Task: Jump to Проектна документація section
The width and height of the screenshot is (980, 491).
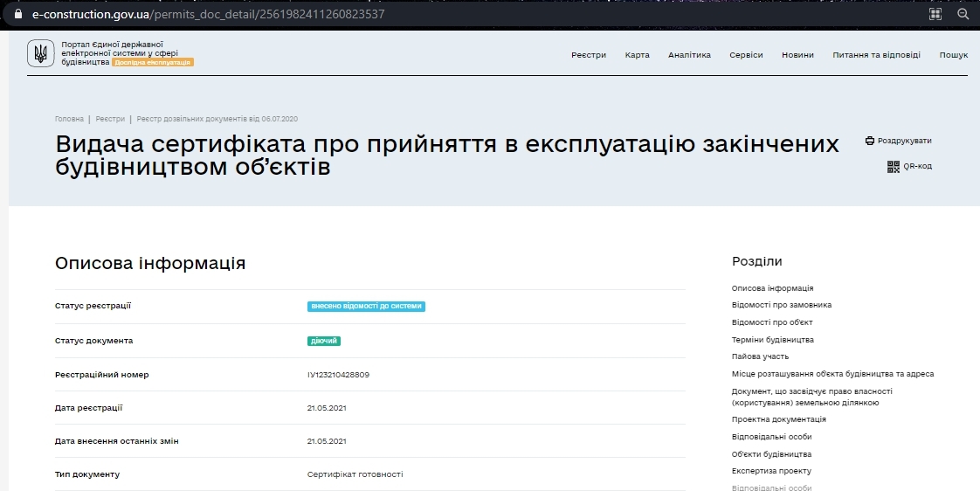Action: click(x=779, y=419)
